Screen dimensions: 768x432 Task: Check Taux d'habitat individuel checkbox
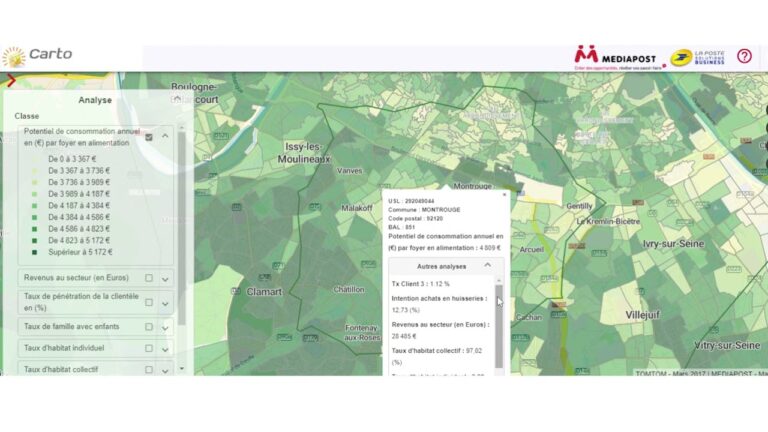149,348
